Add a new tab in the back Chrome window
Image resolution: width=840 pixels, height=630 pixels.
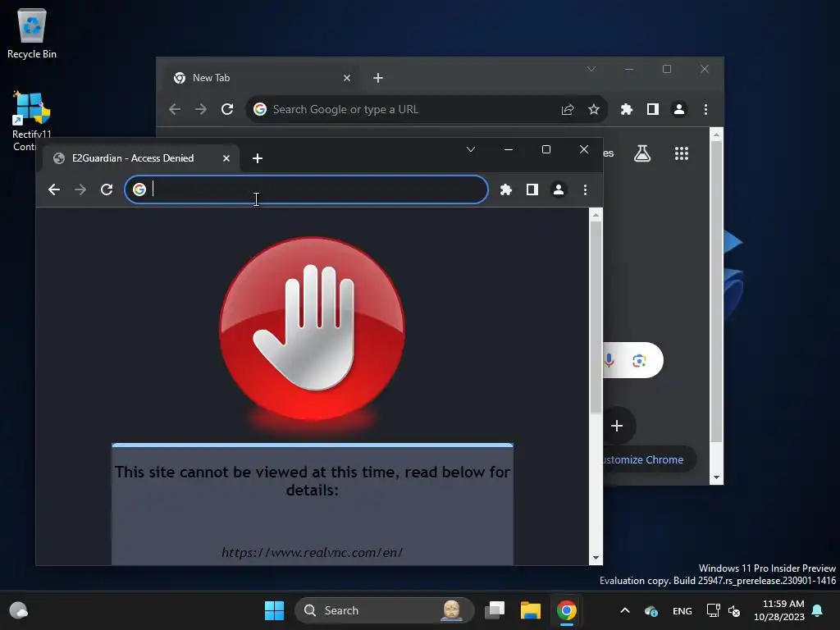[x=378, y=78]
